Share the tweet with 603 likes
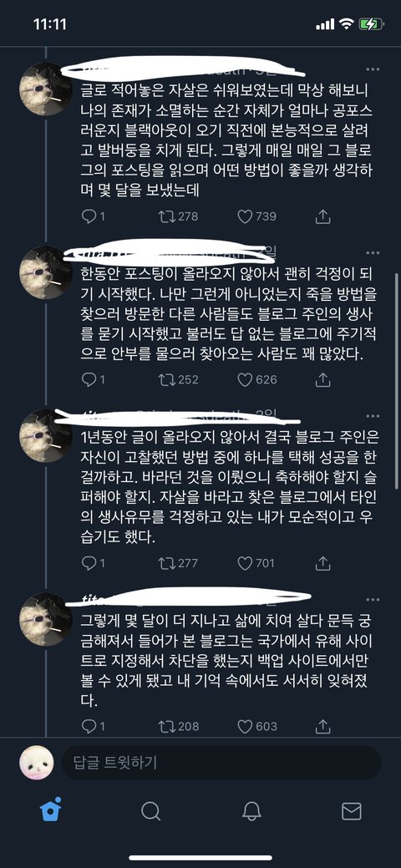 pos(322,726)
